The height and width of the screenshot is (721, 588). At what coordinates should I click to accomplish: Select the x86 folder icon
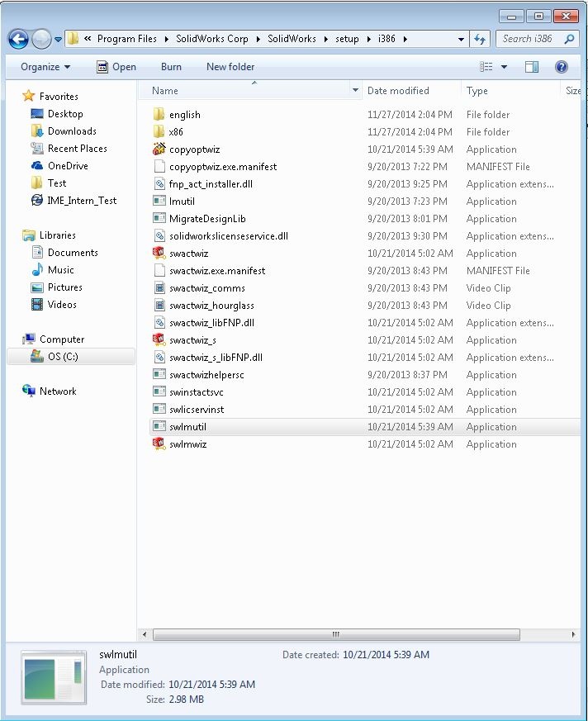(x=159, y=132)
